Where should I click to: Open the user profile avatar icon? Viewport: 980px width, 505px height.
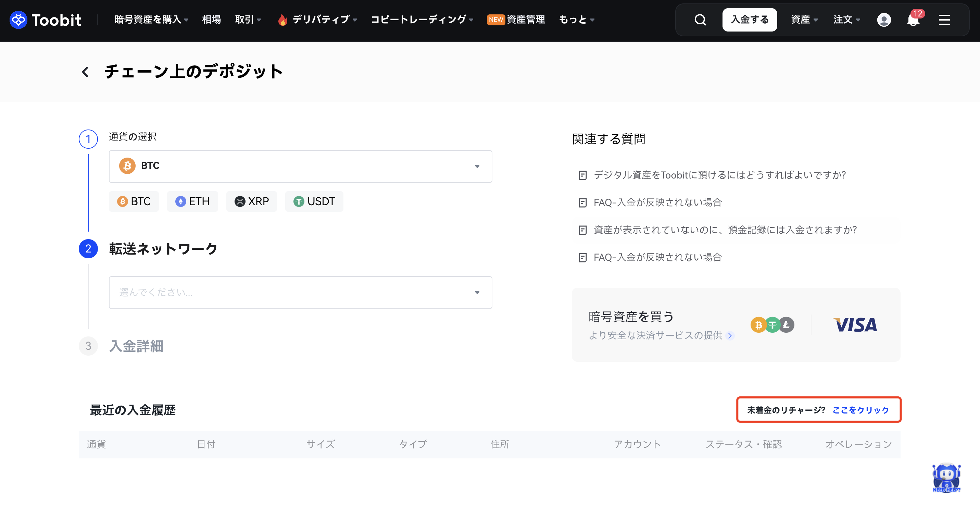tap(883, 20)
